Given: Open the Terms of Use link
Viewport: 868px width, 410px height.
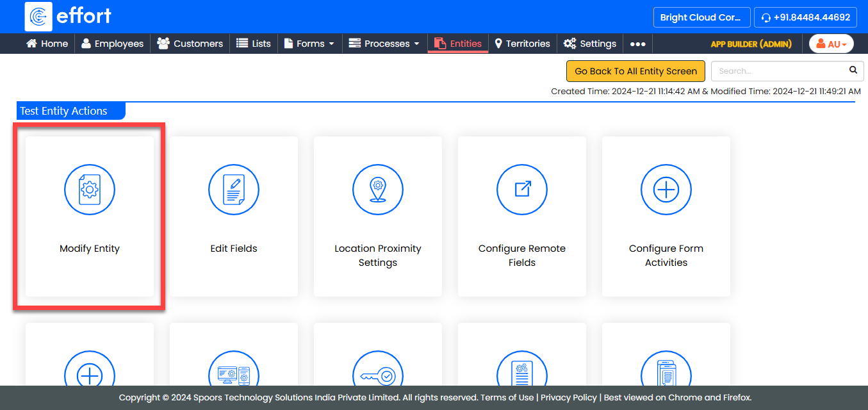Looking at the screenshot, I should click(507, 397).
